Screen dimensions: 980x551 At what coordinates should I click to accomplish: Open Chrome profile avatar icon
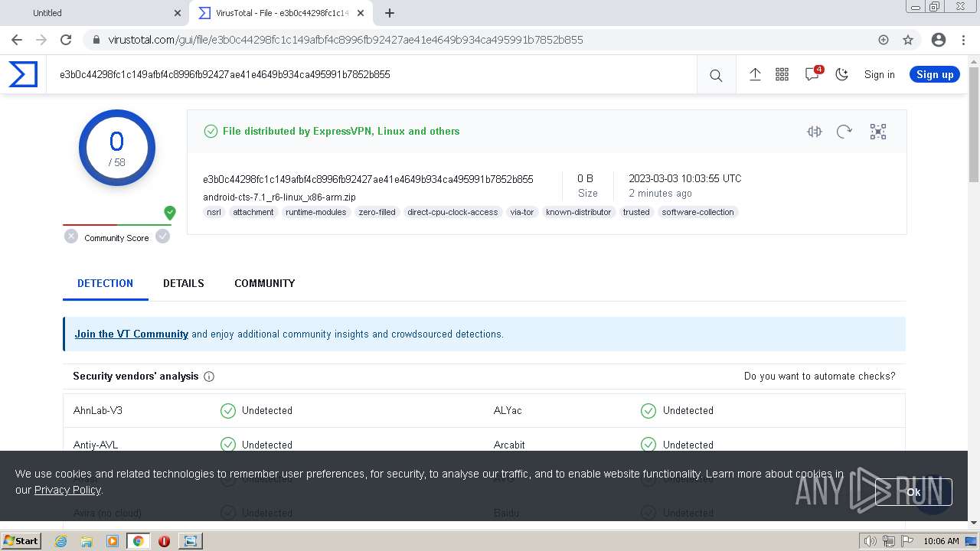(x=938, y=40)
